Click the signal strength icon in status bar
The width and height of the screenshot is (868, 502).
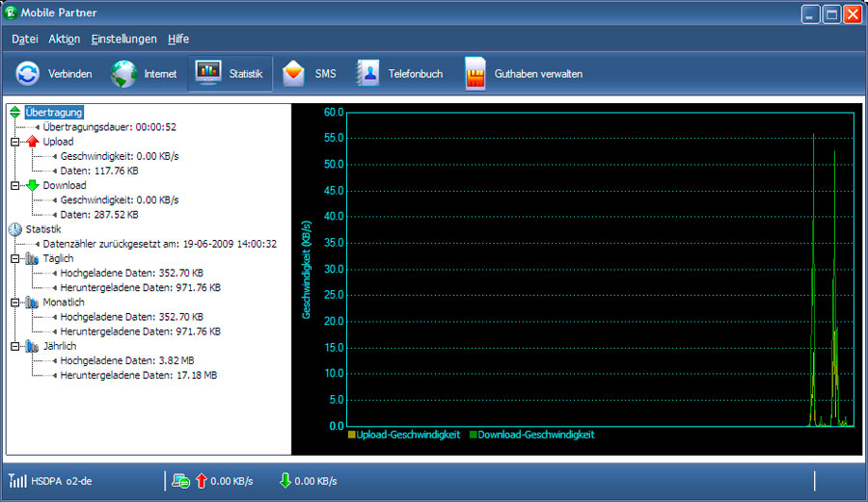[x=17, y=480]
